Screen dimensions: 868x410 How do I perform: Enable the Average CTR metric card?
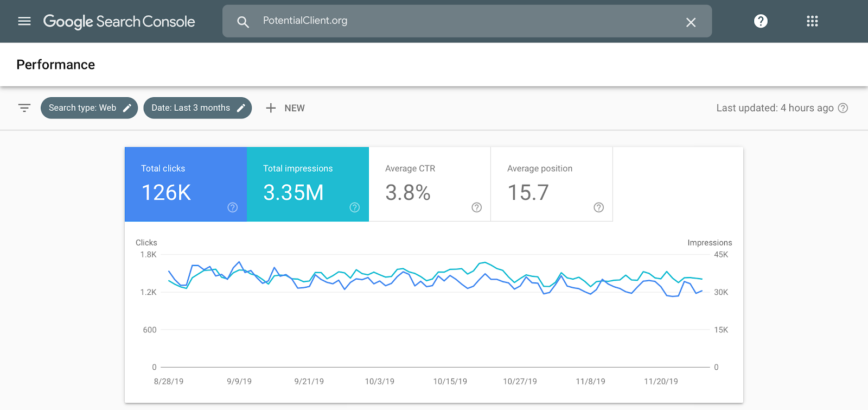[x=430, y=184]
